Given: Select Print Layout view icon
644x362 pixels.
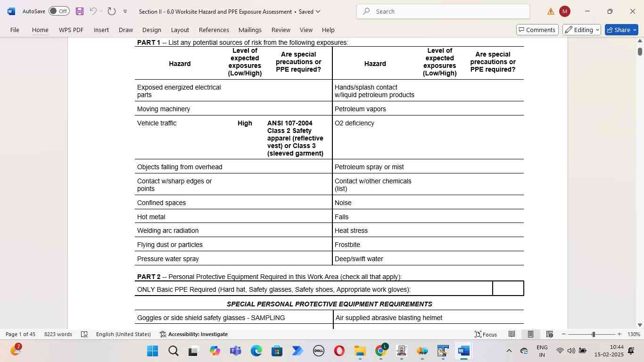Looking at the screenshot, I should tap(530, 334).
